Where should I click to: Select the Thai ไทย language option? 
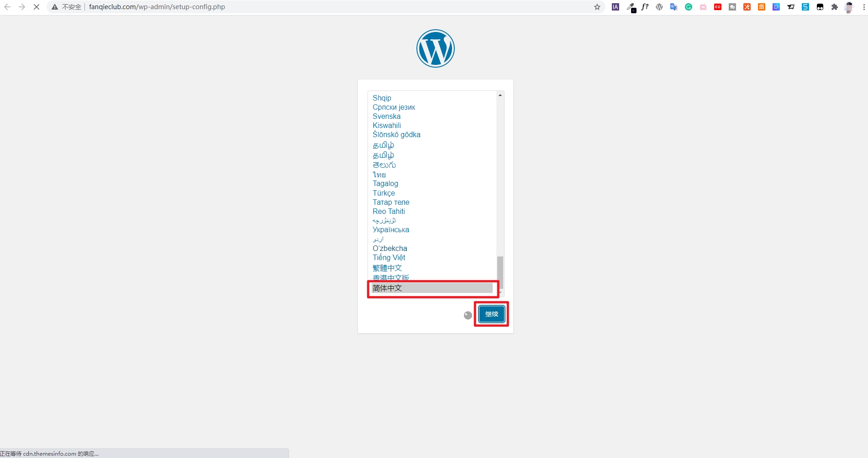(379, 175)
